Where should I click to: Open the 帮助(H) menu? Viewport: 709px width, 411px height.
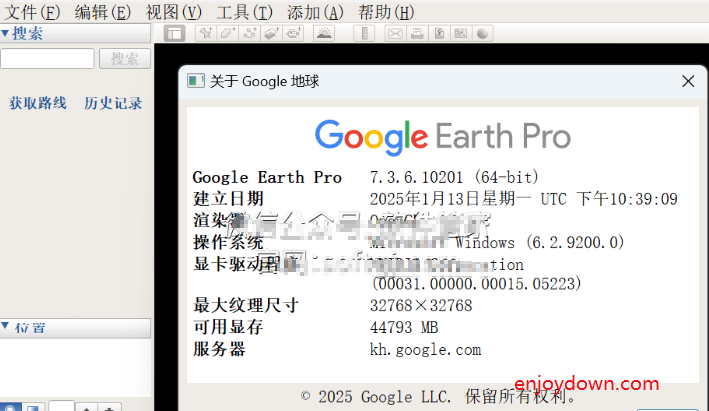[x=386, y=12]
